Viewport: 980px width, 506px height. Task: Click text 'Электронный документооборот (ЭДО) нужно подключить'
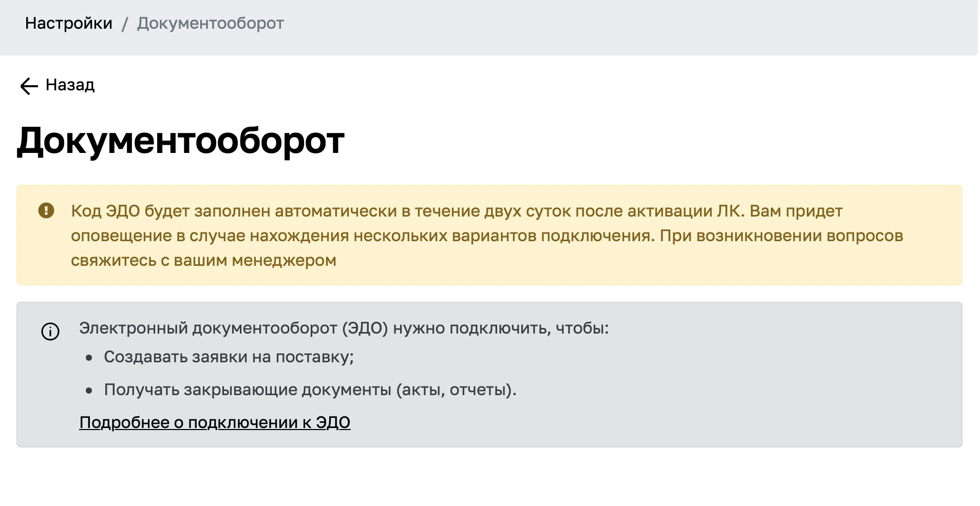tap(344, 328)
